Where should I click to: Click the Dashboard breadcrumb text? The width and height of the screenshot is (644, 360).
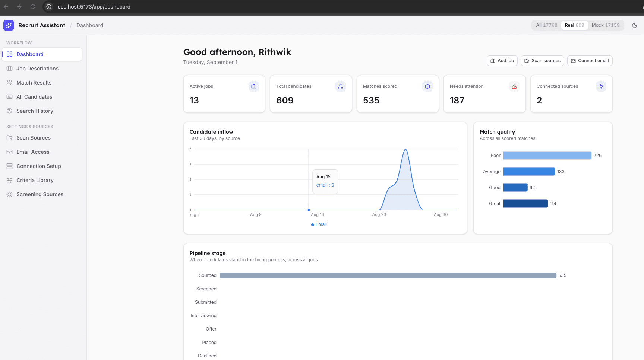point(90,25)
